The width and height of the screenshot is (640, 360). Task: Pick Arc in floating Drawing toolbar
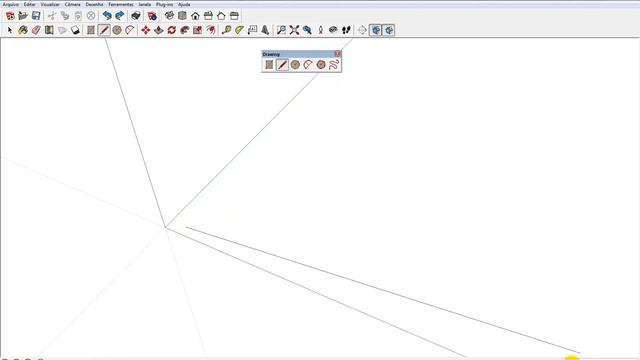coord(308,64)
